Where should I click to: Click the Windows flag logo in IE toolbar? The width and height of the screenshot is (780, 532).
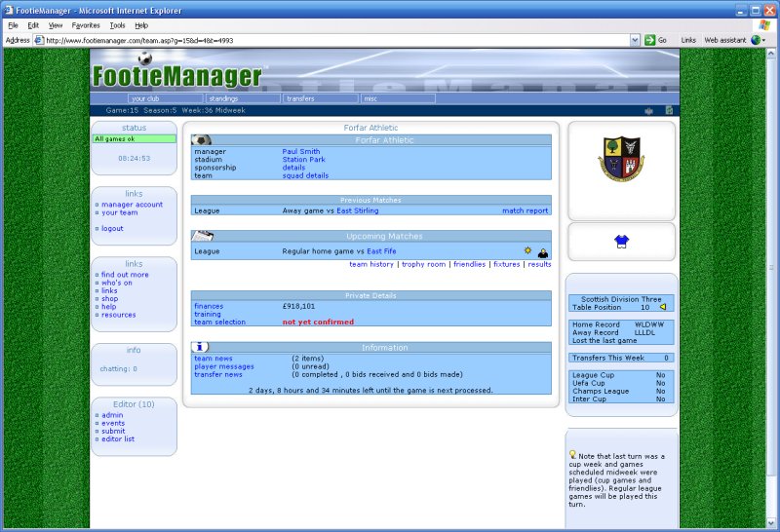coord(764,25)
